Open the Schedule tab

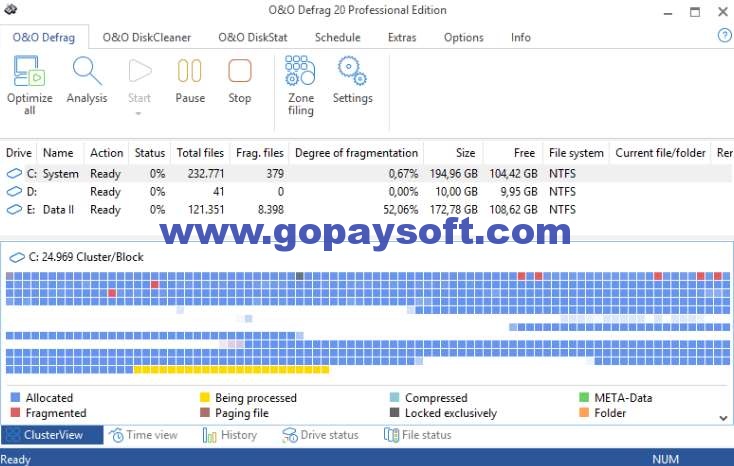click(338, 37)
